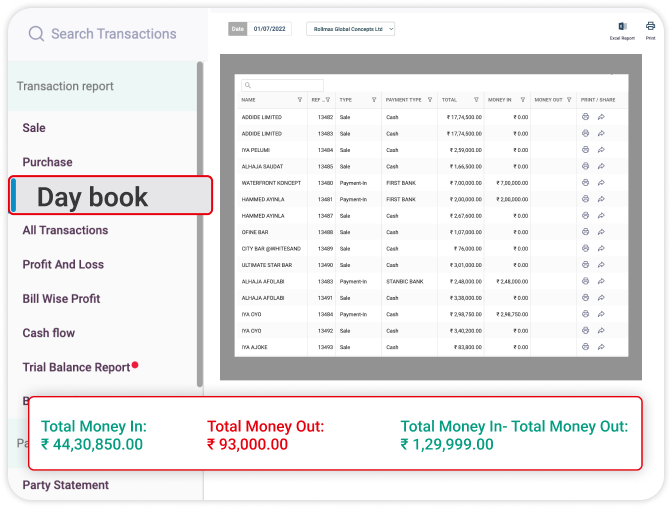The height and width of the screenshot is (508, 672).
Task: Click the Search Transactions magnifier icon
Action: (x=36, y=33)
